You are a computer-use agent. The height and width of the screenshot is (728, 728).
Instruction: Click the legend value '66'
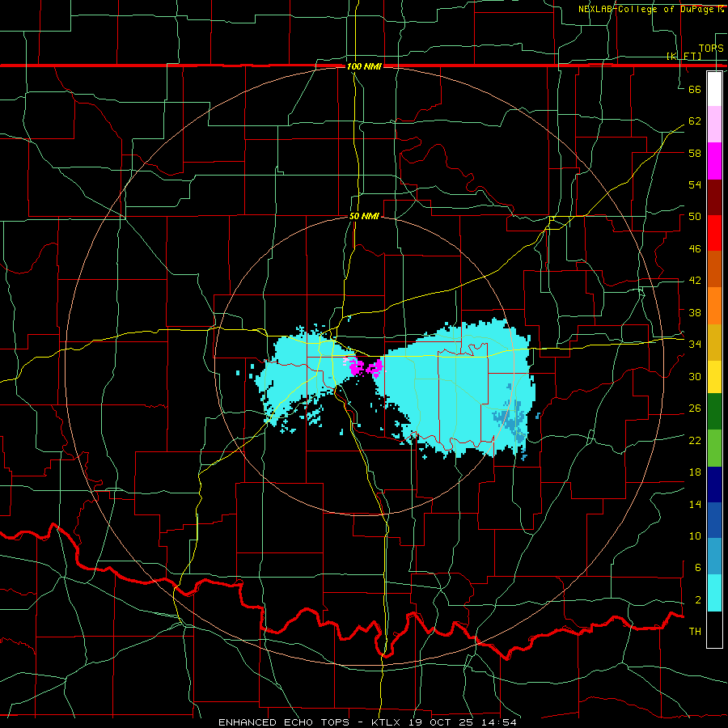[695, 89]
